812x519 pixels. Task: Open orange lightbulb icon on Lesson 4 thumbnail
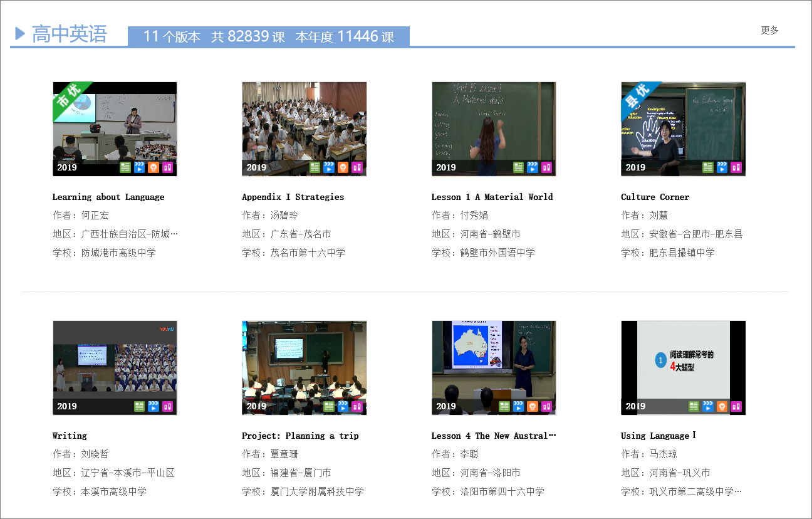[x=533, y=406]
